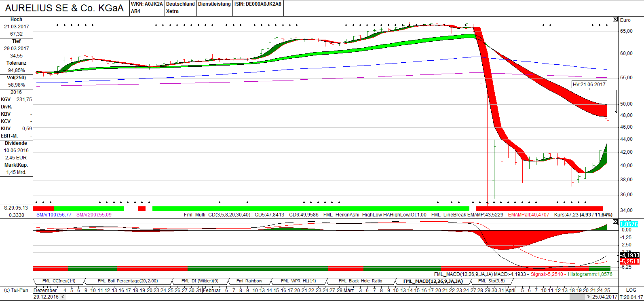Click the Dividende amount 2,45 EUR
644x301 pixels.
click(16, 158)
